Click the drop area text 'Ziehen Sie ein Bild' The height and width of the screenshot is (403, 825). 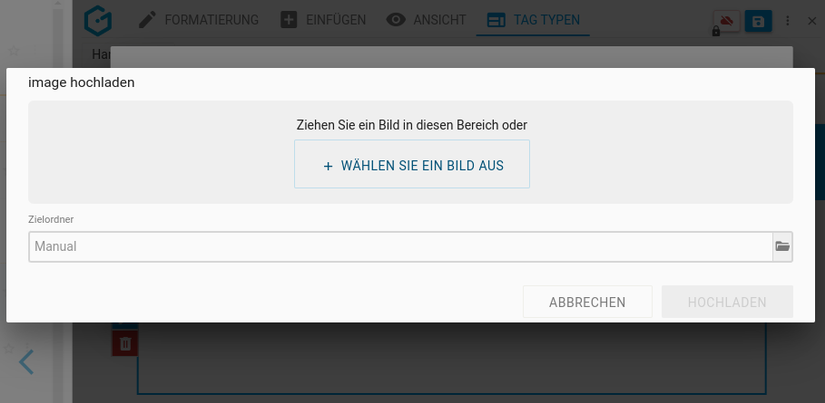412,125
